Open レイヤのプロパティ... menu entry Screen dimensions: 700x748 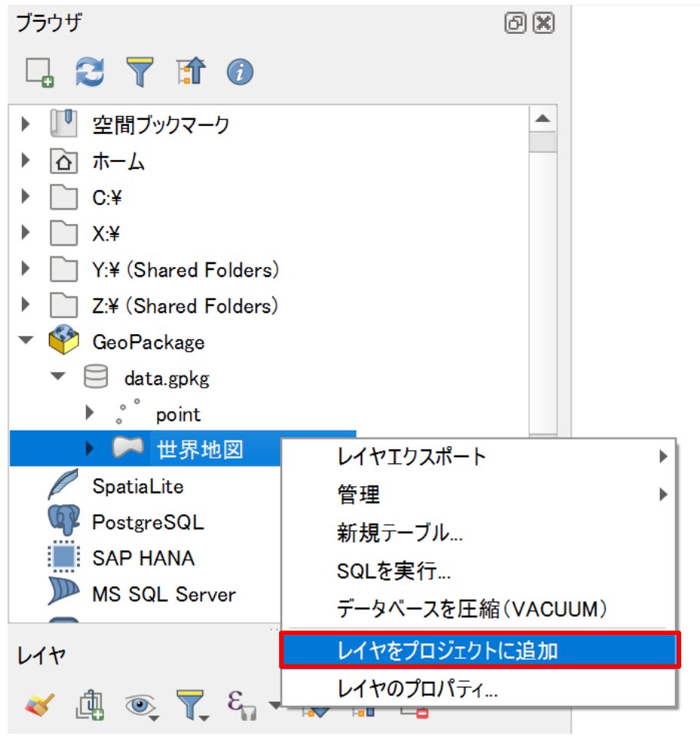[x=478, y=689]
